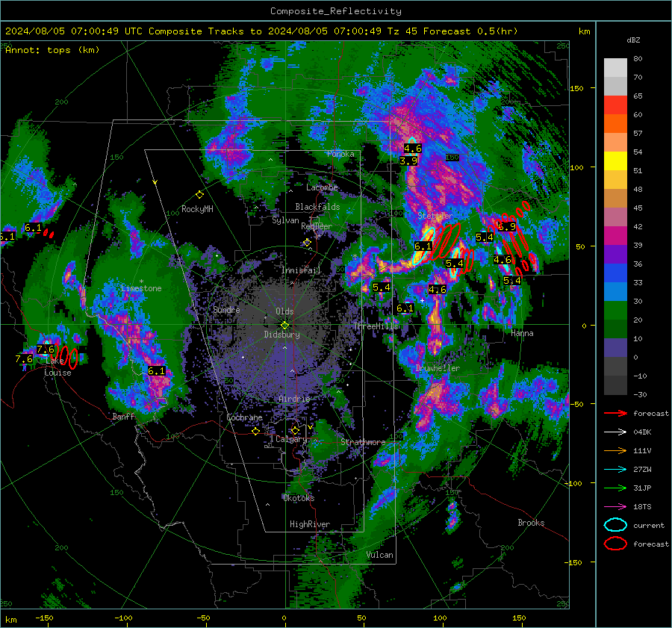672x628 pixels.
Task: Click the Vulcan city label
Action: 379,555
